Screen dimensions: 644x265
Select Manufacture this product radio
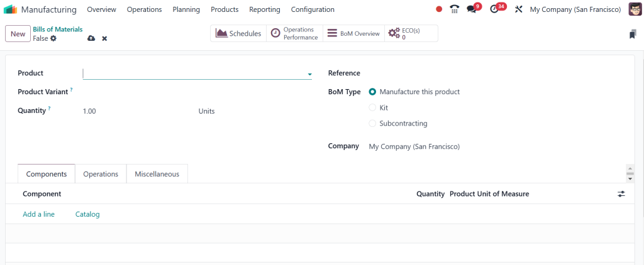[372, 92]
